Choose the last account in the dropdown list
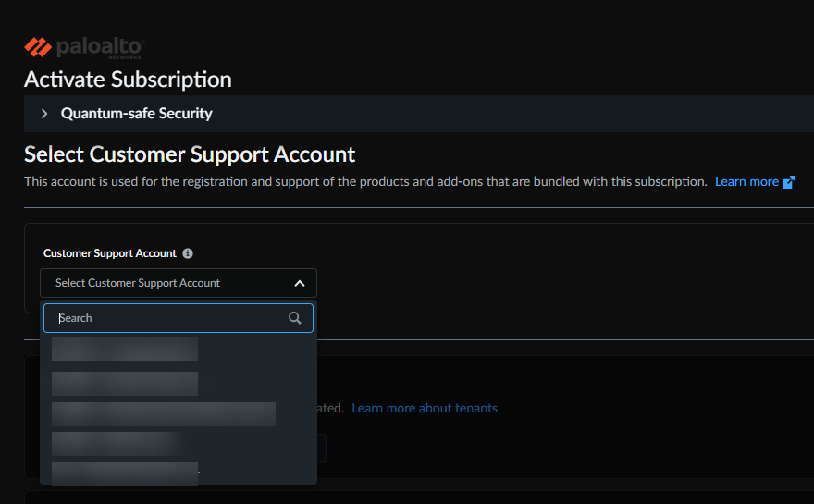 click(125, 474)
